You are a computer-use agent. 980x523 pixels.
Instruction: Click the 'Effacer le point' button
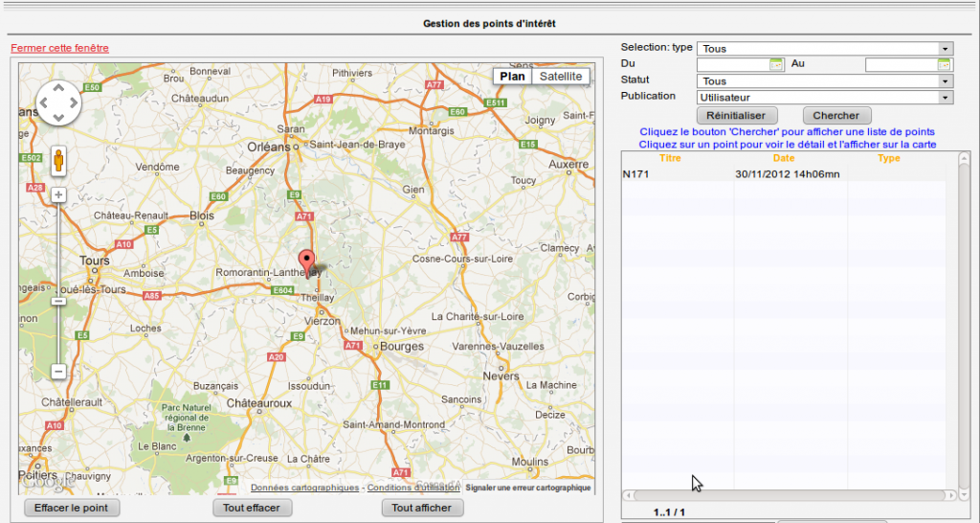(72, 508)
